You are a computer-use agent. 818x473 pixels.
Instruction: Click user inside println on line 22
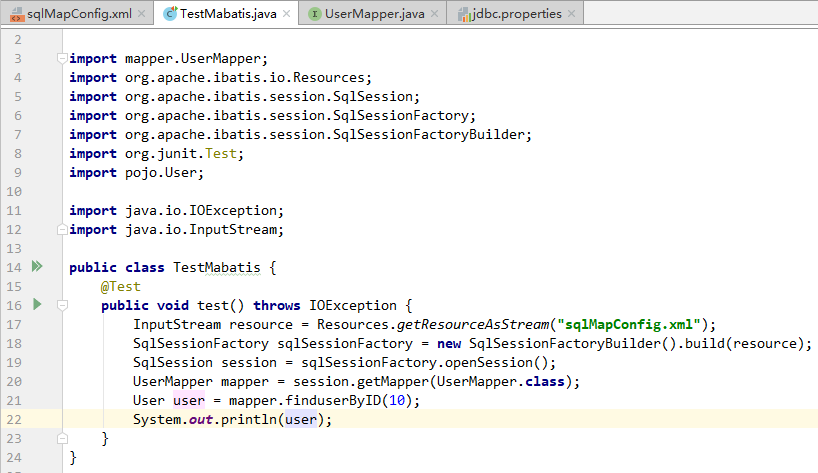tap(301, 419)
